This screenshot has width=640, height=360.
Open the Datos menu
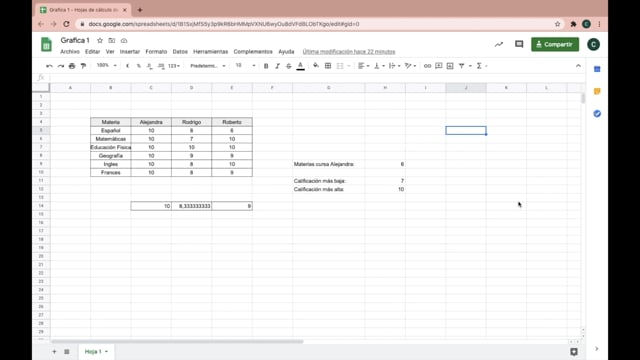[180, 51]
